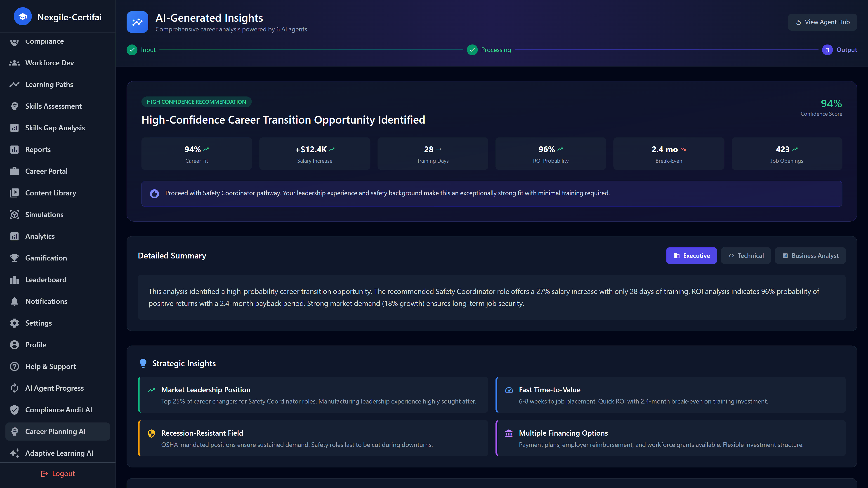Click the Settings gear icon in sidebar
This screenshot has width=868, height=488.
(x=14, y=323)
